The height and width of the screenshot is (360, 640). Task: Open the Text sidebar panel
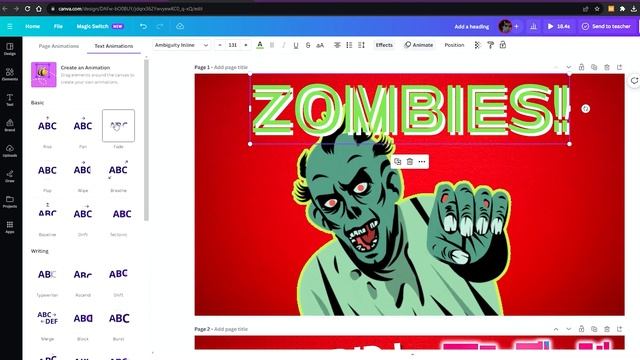point(10,100)
